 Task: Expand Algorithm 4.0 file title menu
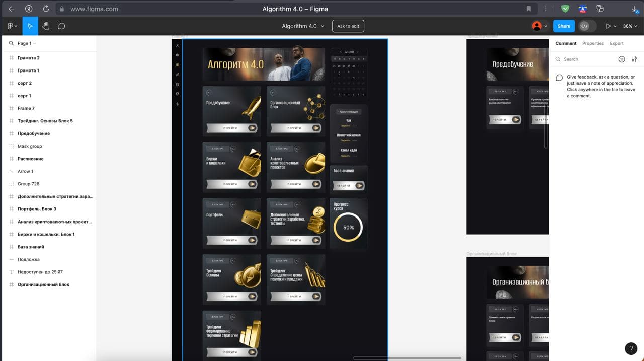pos(303,26)
